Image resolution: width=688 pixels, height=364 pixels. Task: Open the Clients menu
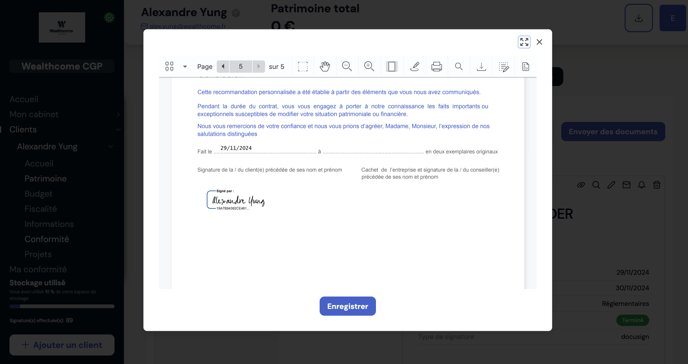pyautogui.click(x=23, y=129)
